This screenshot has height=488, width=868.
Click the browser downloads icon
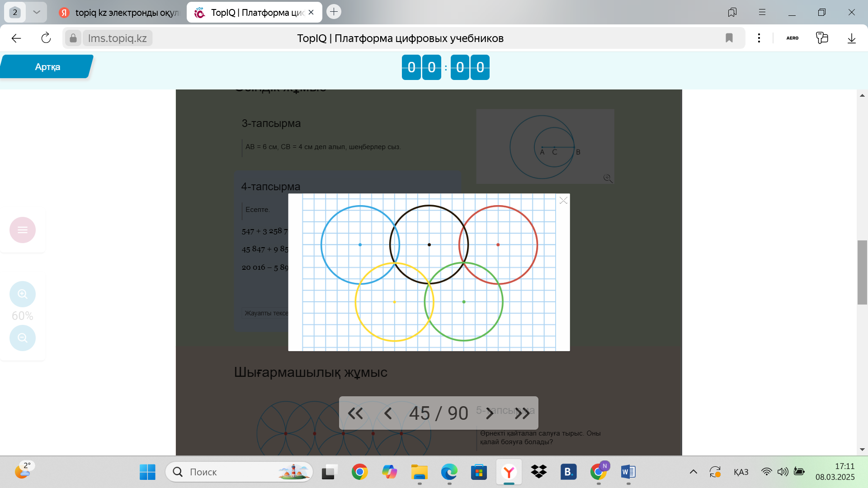click(851, 38)
